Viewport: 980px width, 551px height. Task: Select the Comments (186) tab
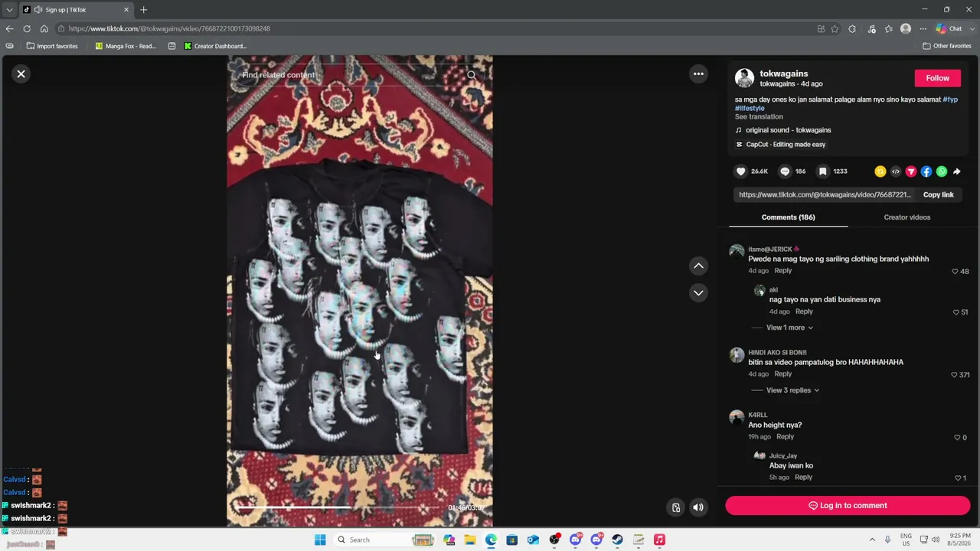click(789, 217)
